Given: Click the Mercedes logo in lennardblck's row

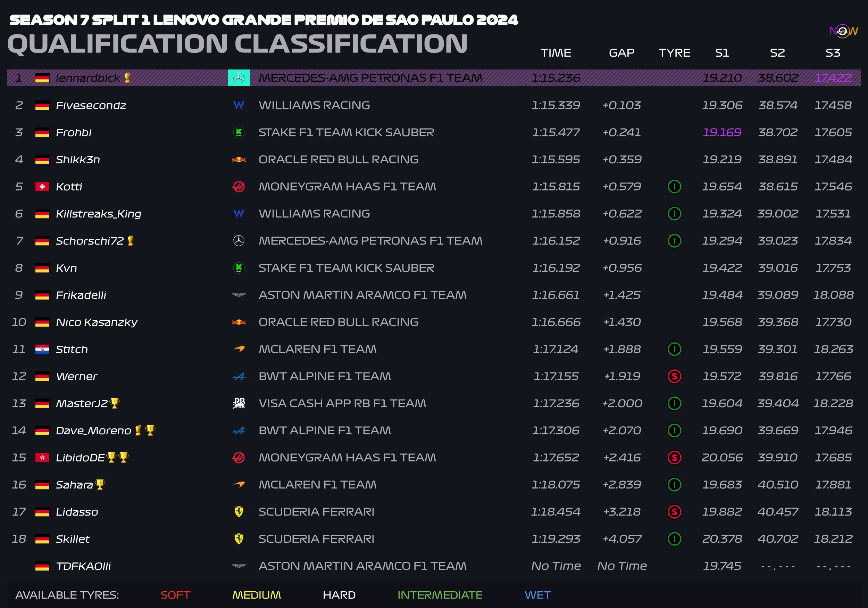Looking at the screenshot, I should pyautogui.click(x=239, y=78).
